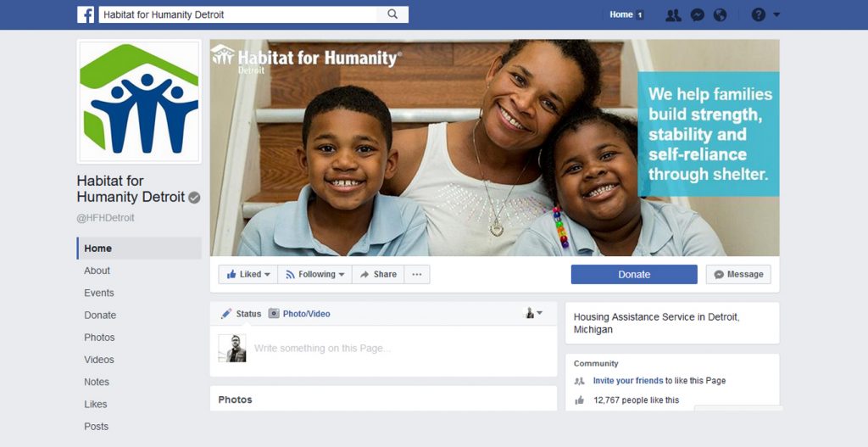This screenshot has height=447, width=868.
Task: Select the Photo/Video composer tab
Action: click(x=299, y=314)
